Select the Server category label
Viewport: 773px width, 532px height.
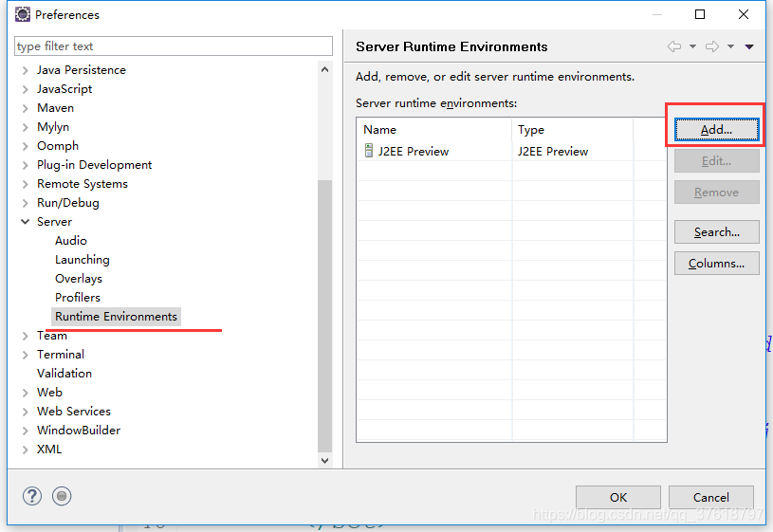click(x=54, y=222)
